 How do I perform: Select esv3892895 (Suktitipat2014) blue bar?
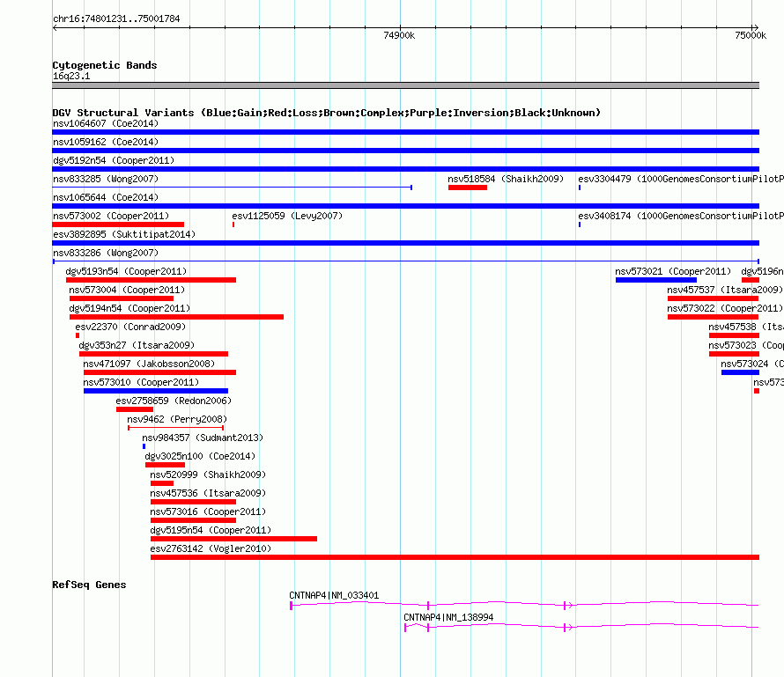pyautogui.click(x=405, y=243)
